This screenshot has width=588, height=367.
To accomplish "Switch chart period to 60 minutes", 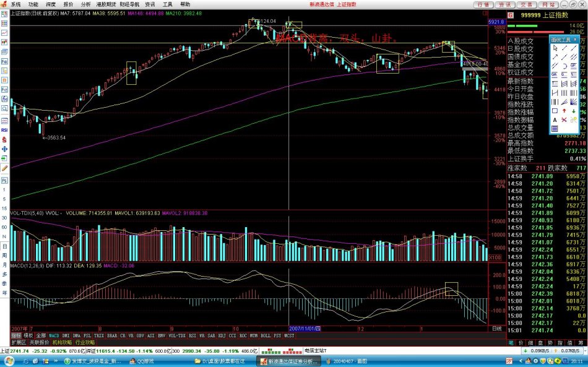I will 4,227.
